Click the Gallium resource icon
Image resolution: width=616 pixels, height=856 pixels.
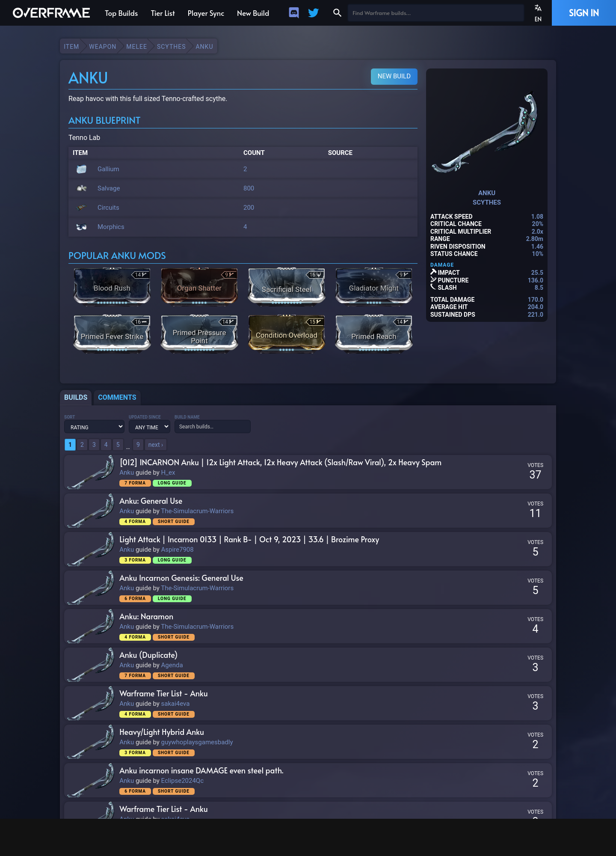tap(81, 169)
